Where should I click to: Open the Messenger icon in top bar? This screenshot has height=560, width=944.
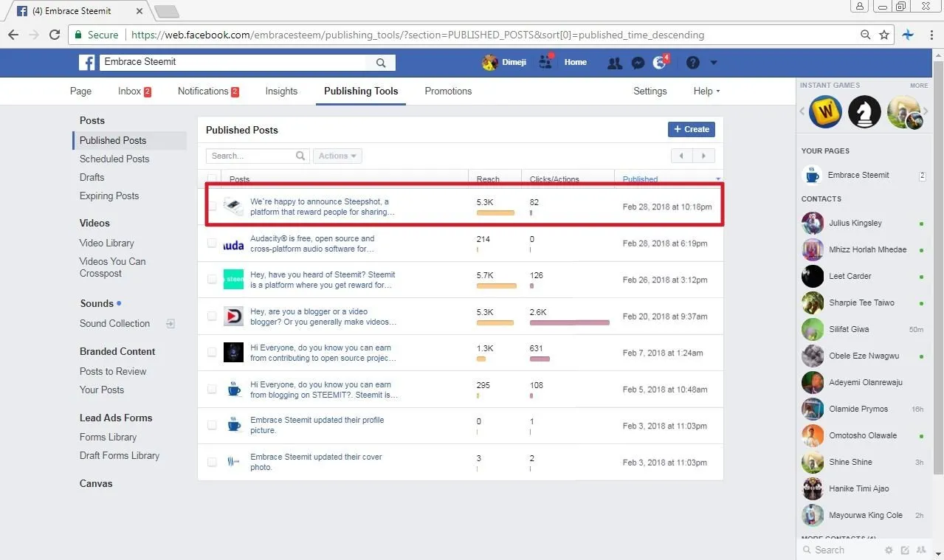638,63
